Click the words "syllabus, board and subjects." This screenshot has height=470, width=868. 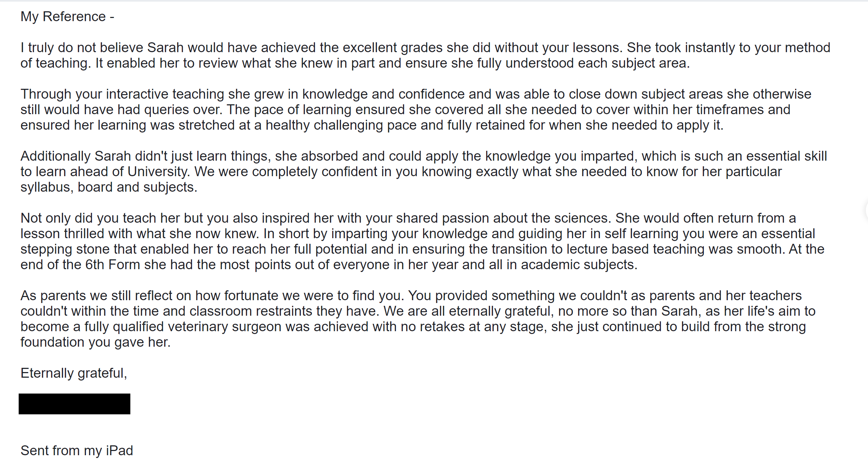coord(108,187)
